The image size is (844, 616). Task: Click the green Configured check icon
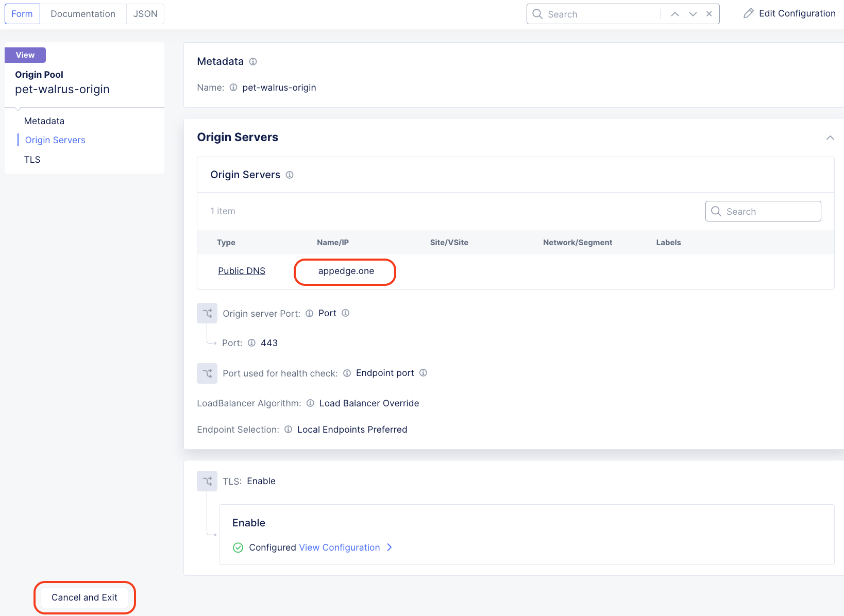[x=238, y=547]
